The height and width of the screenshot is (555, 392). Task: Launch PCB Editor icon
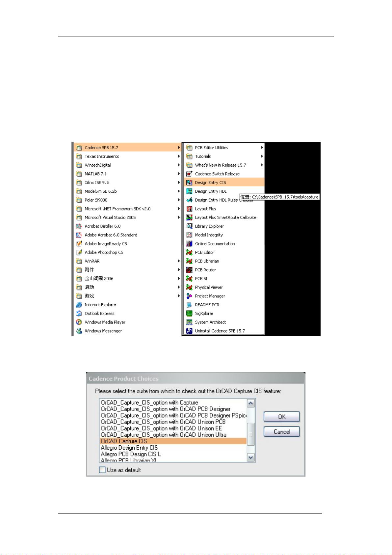pos(189,252)
